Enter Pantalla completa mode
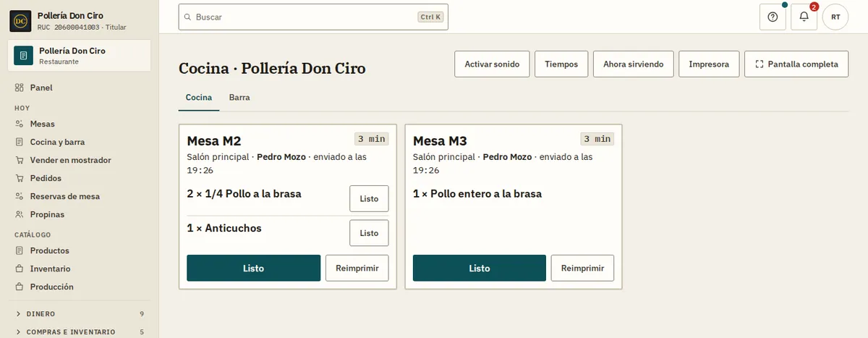Screen dimensions: 868x338 tap(796, 64)
